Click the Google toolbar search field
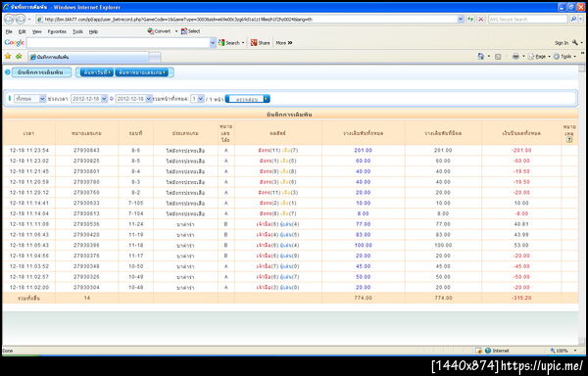This screenshot has width=588, height=376. (x=118, y=43)
